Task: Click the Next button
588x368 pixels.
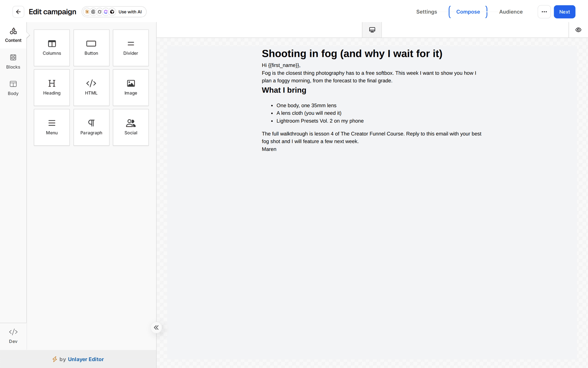Action: coord(564,12)
